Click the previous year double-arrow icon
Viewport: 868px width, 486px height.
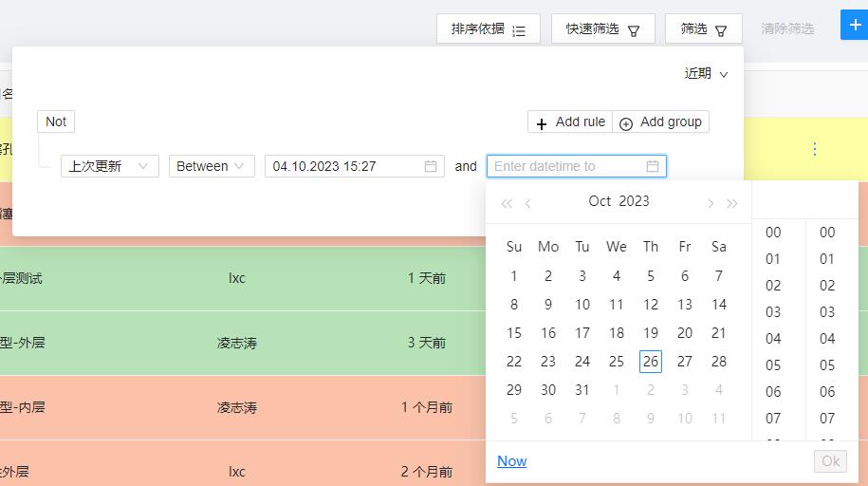pyautogui.click(x=507, y=203)
